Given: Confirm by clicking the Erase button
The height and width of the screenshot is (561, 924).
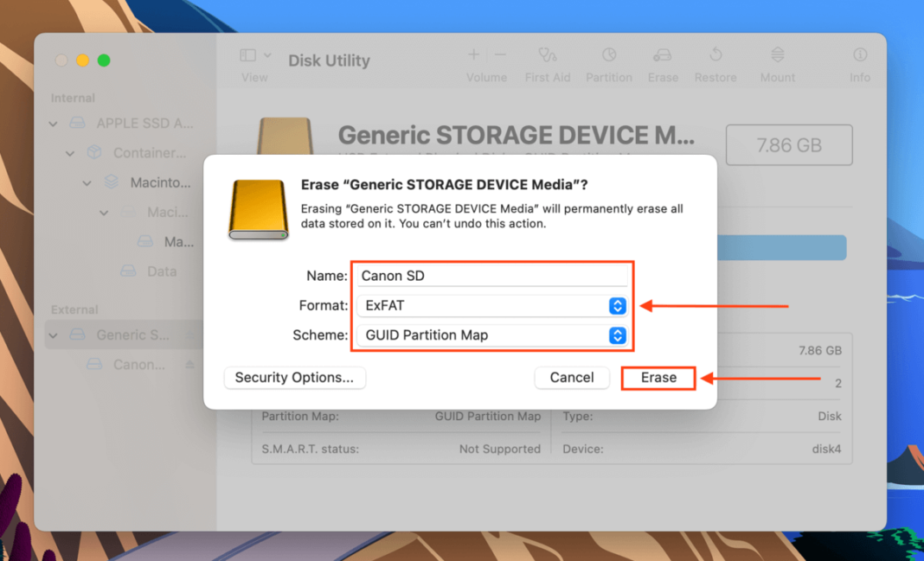Looking at the screenshot, I should pos(658,378).
